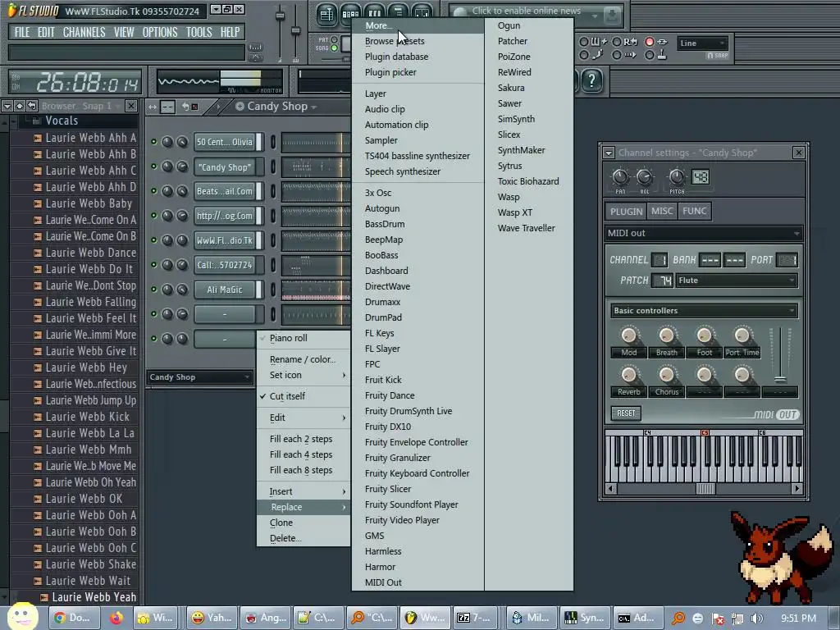Viewport: 840px width, 630px height.
Task: Click the "Candy Shop" channel button
Action: (225, 167)
